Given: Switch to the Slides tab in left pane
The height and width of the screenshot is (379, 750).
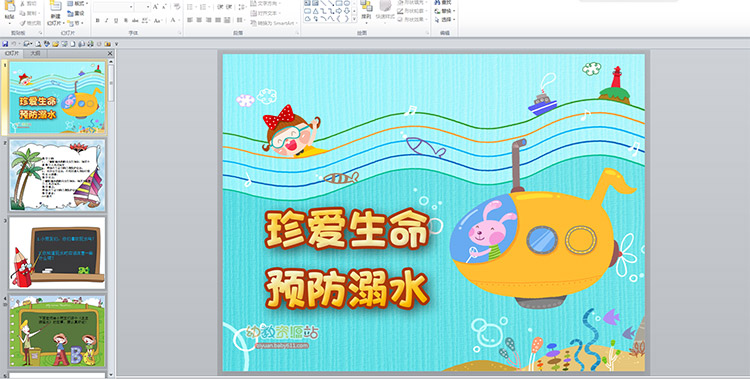Looking at the screenshot, I should [x=12, y=54].
